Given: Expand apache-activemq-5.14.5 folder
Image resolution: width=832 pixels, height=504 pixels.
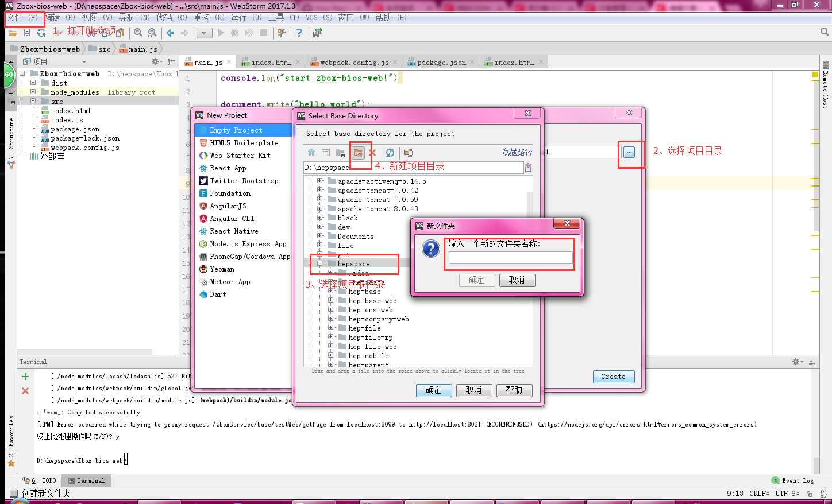Looking at the screenshot, I should [320, 181].
